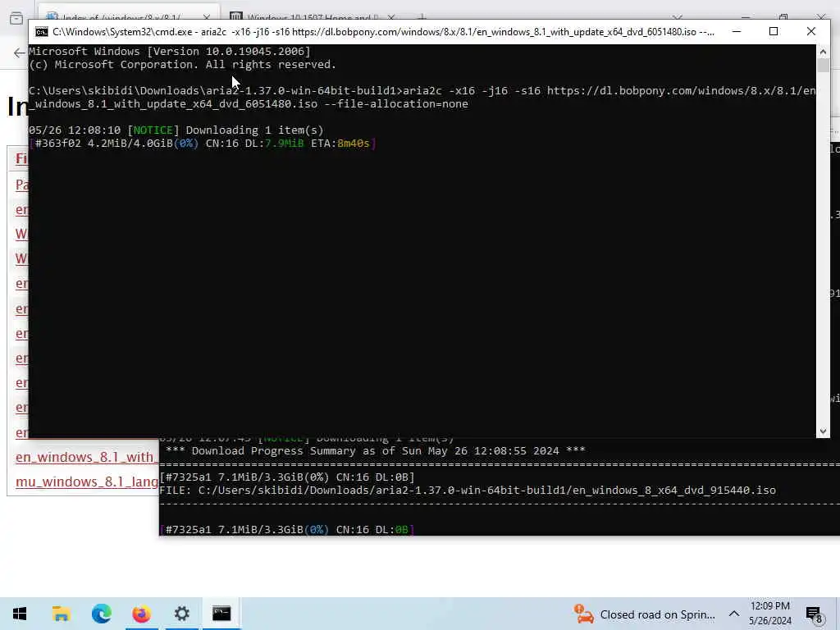
Task: Click the Microsoft Windows version line
Action: click(x=169, y=52)
